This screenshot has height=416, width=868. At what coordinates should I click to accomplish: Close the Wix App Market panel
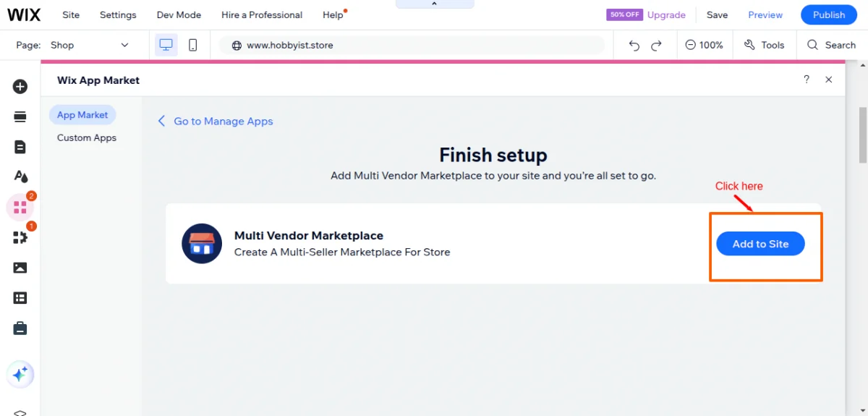(x=829, y=80)
